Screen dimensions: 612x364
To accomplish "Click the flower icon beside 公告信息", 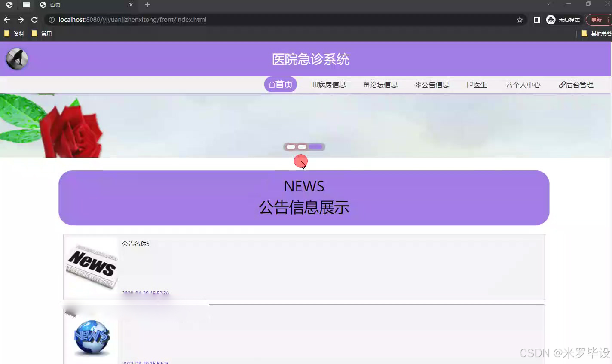I will [417, 84].
